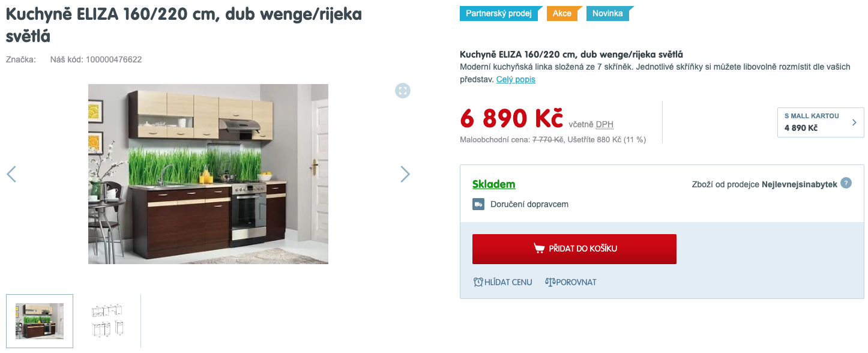Expand the S MALL KARTOU price chevron

[854, 122]
